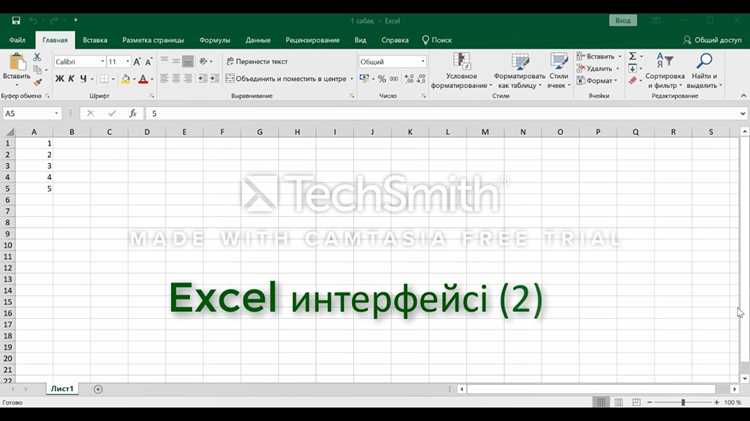Open Форматировать как таблицу menu
This screenshot has height=421, width=750.
pos(519,71)
